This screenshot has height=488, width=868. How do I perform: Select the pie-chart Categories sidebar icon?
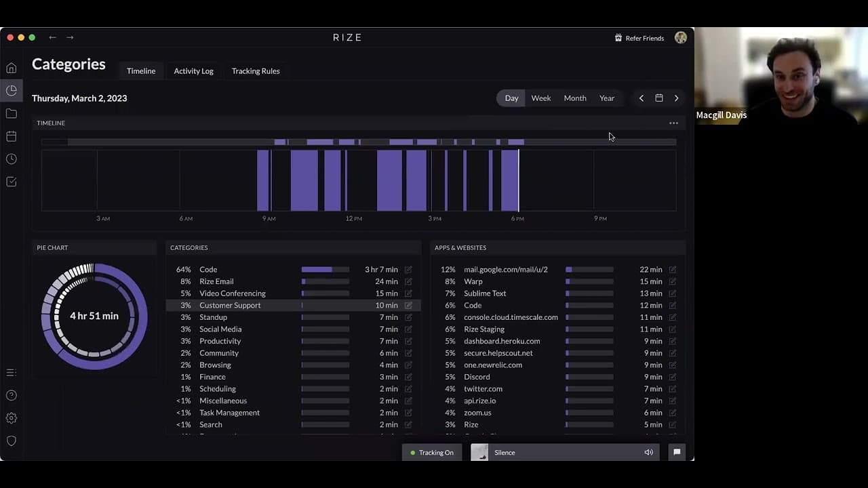point(12,90)
